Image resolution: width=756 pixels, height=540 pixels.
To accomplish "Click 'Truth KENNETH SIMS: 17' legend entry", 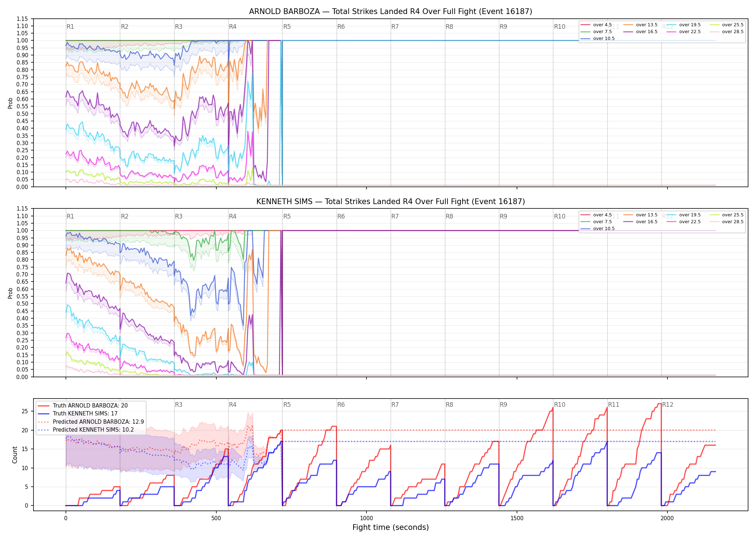I will pos(78,413).
